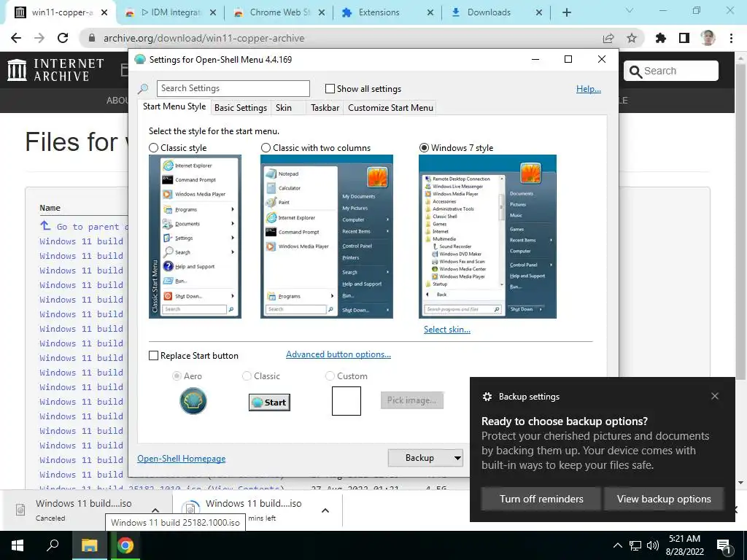747x560 pixels.
Task: Click the Classic Start button image
Action: click(x=270, y=402)
